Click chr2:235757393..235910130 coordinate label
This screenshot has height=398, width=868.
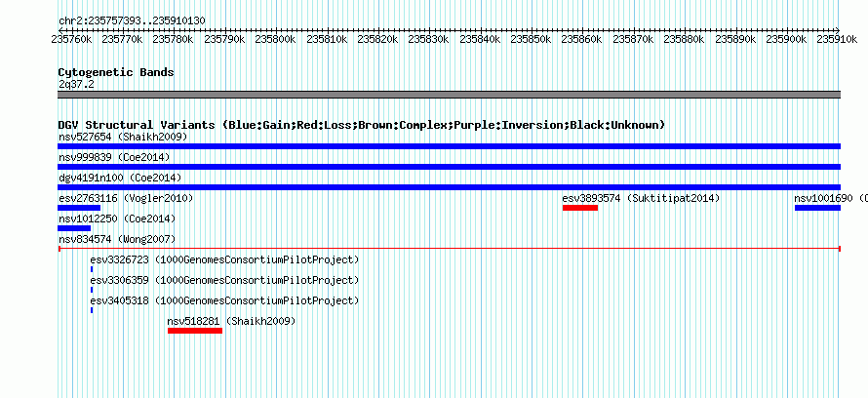[x=132, y=21]
